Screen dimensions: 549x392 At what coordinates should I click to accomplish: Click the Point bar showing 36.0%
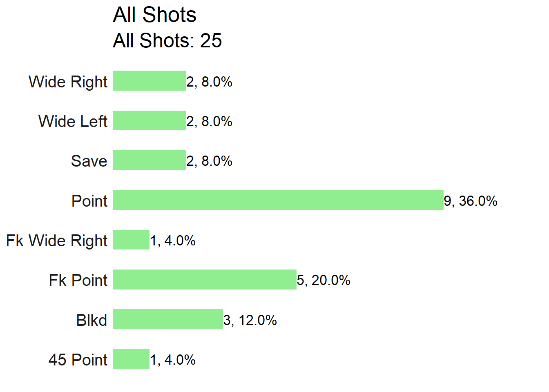pos(278,200)
